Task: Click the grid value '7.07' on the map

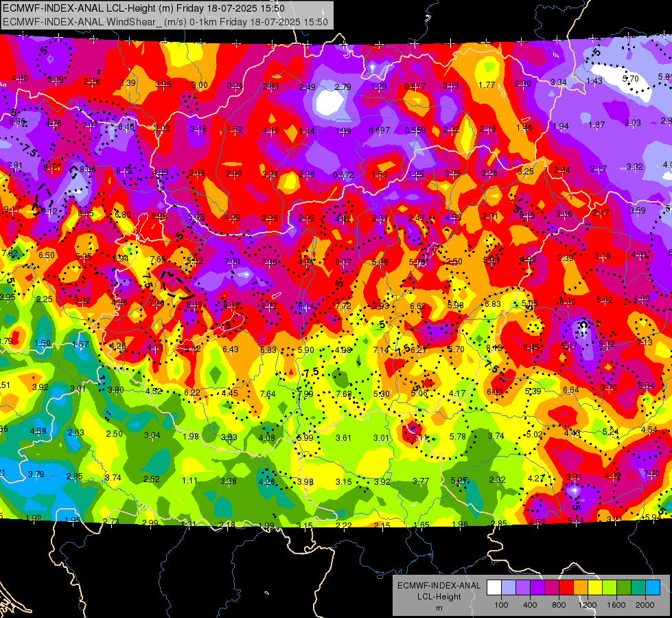Action: [91, 125]
